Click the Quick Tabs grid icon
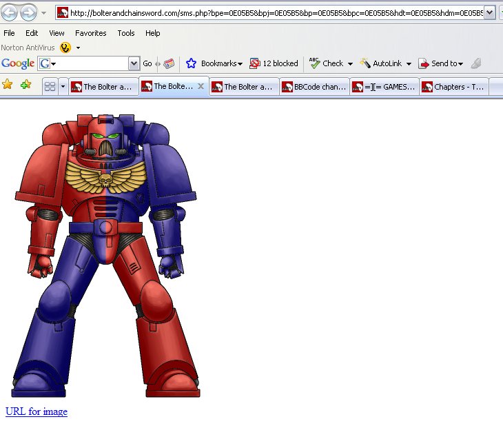The height and width of the screenshot is (448, 503). (50, 87)
